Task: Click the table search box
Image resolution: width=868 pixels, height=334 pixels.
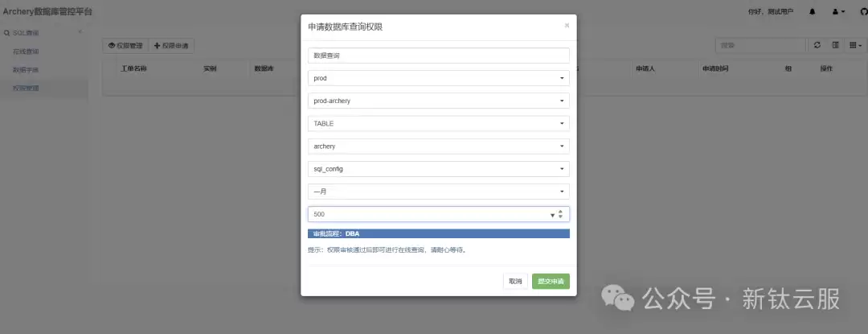Action: [x=760, y=45]
